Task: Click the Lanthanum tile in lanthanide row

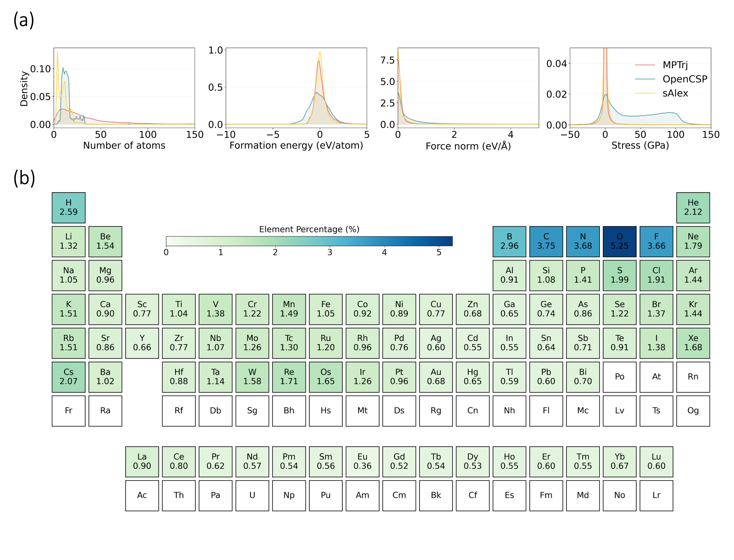Action: (x=142, y=461)
